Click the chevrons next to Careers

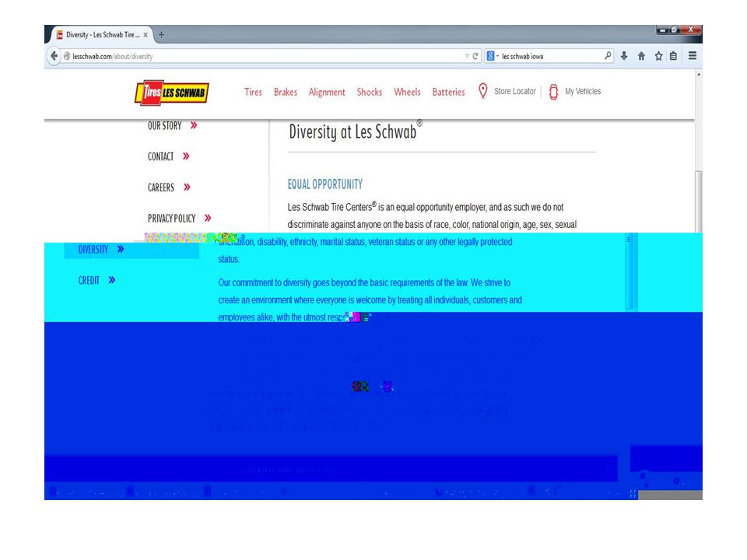click(x=187, y=187)
